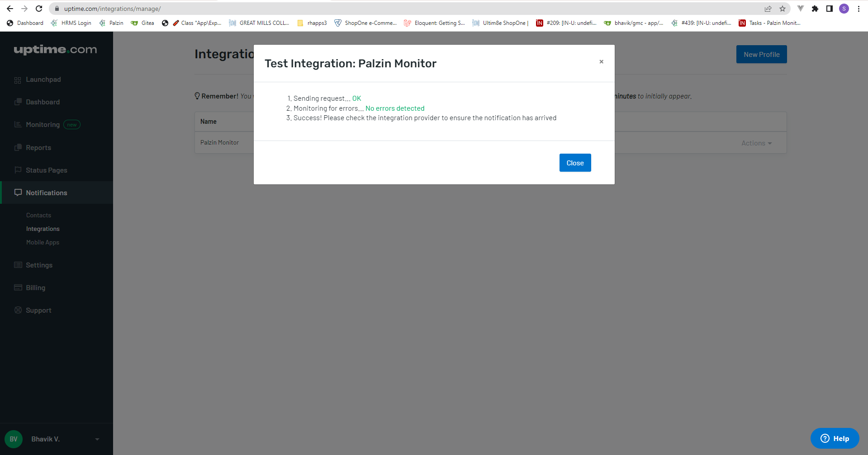
Task: Open the Chrome profile avatar S
Action: pos(844,9)
